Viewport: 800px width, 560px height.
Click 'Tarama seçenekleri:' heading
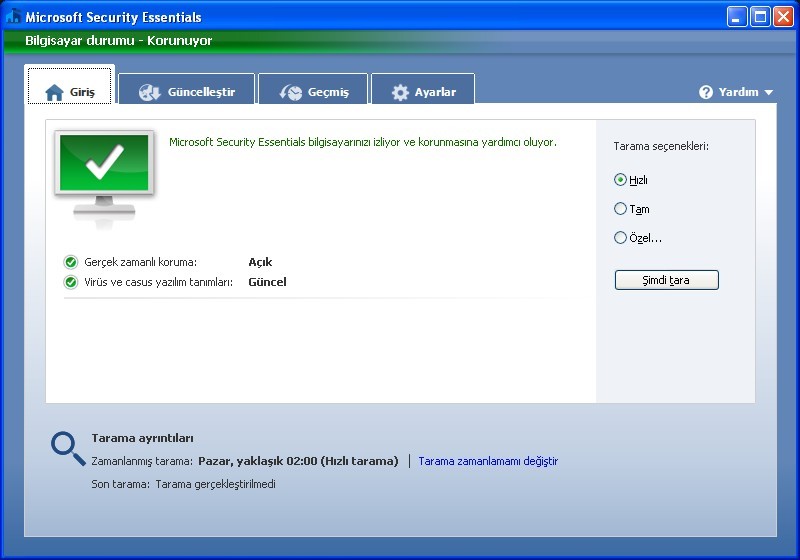661,146
